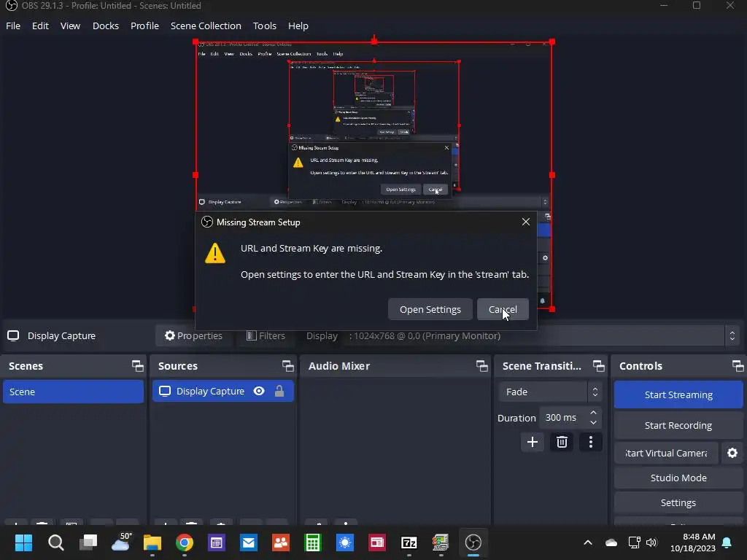Decrease transition duration with down arrow
Viewport: 747px width, 560px height.
point(593,422)
